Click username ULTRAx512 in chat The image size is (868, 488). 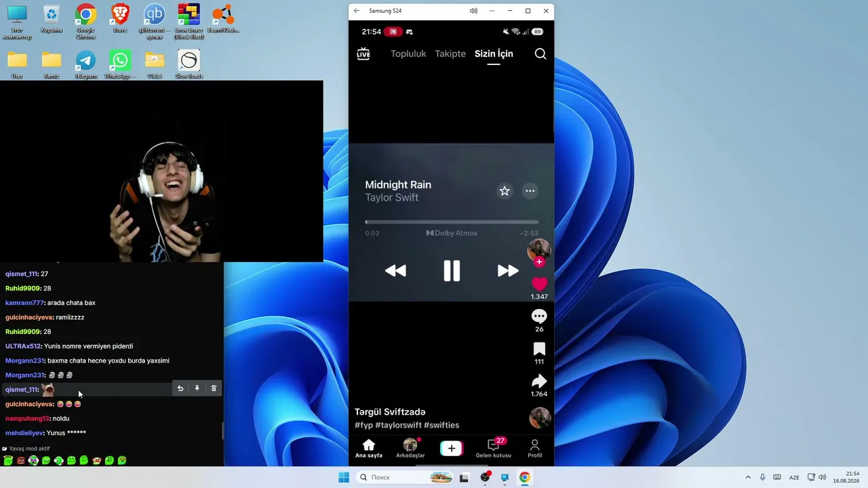23,346
